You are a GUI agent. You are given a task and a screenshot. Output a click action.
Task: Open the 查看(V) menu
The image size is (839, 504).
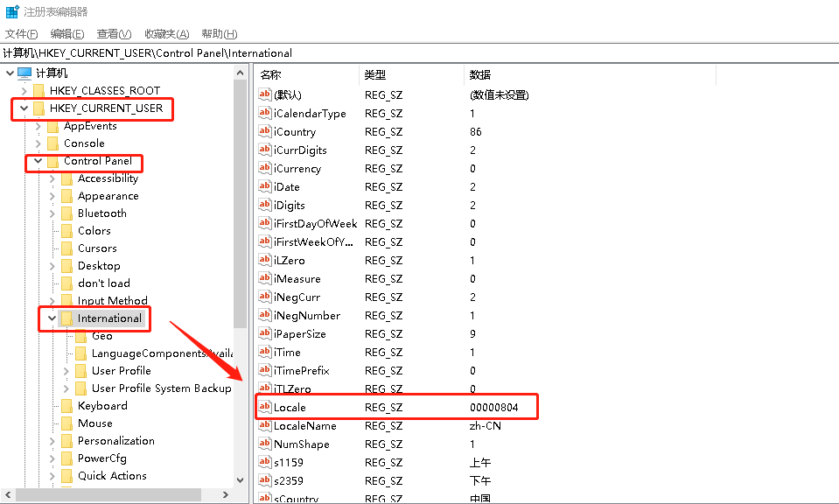(x=114, y=34)
